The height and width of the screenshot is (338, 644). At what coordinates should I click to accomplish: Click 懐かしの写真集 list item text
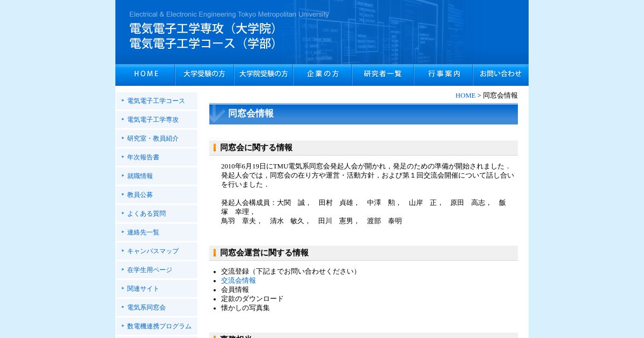click(245, 308)
